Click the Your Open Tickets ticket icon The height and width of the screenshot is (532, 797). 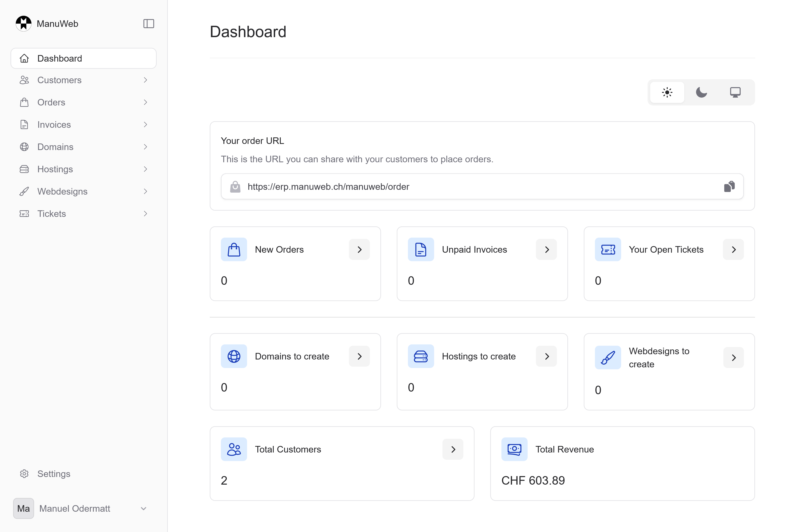(x=608, y=249)
